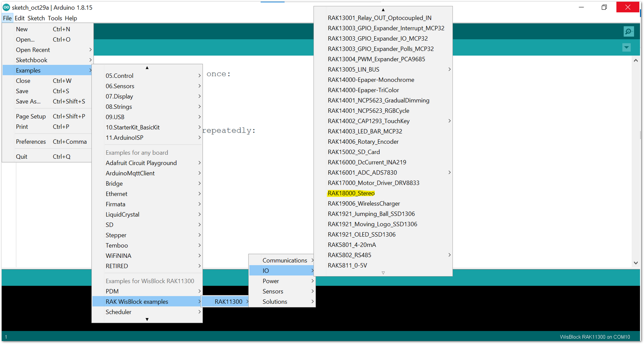Open RETIRED examples submenu

(x=147, y=266)
